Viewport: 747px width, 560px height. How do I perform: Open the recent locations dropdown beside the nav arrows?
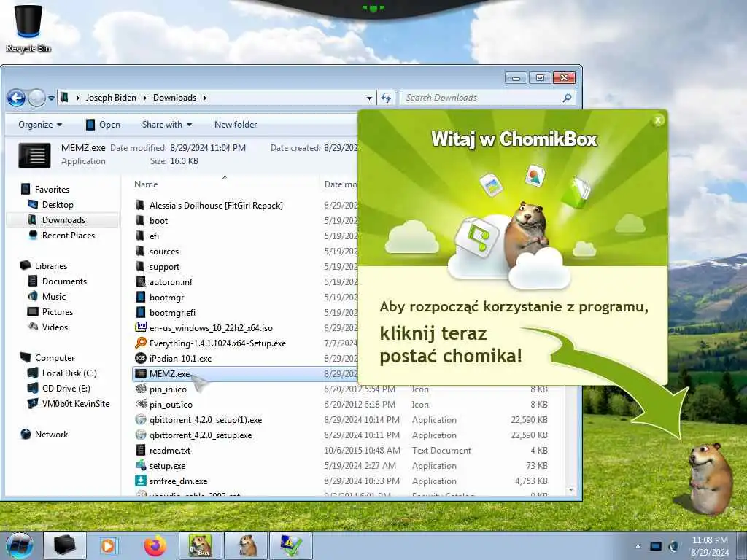click(51, 98)
